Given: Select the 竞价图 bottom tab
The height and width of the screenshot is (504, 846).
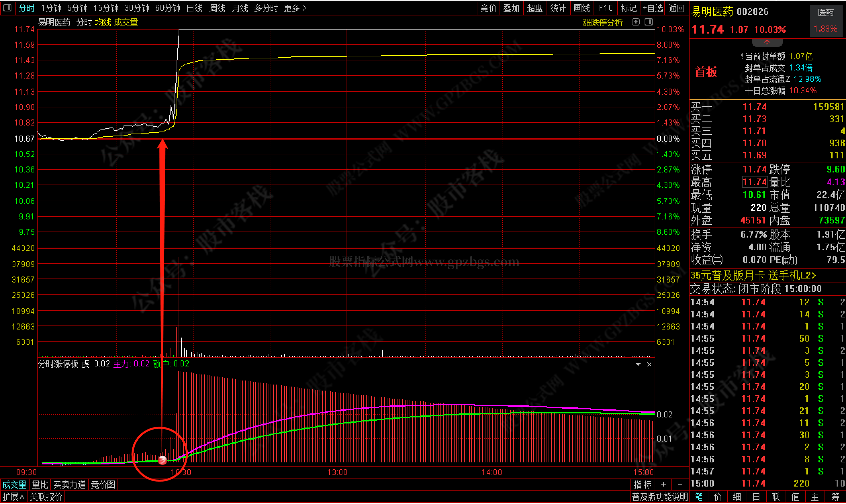Looking at the screenshot, I should 103,485.
